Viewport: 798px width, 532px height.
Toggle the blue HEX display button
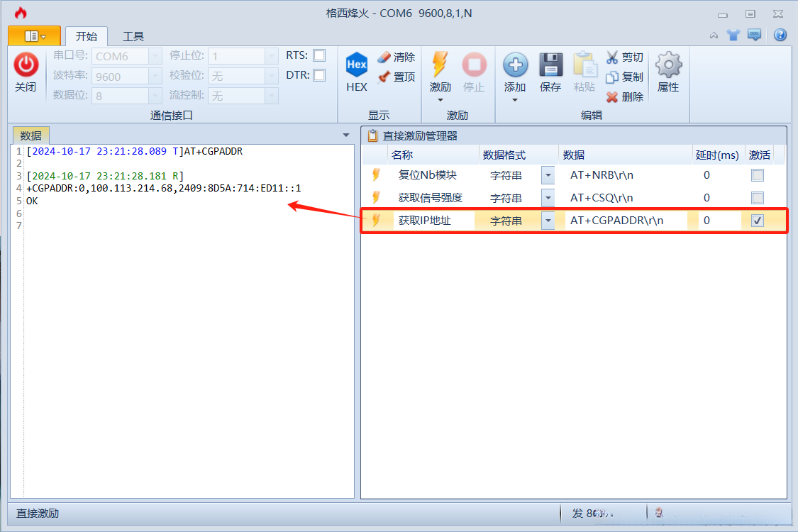(356, 72)
